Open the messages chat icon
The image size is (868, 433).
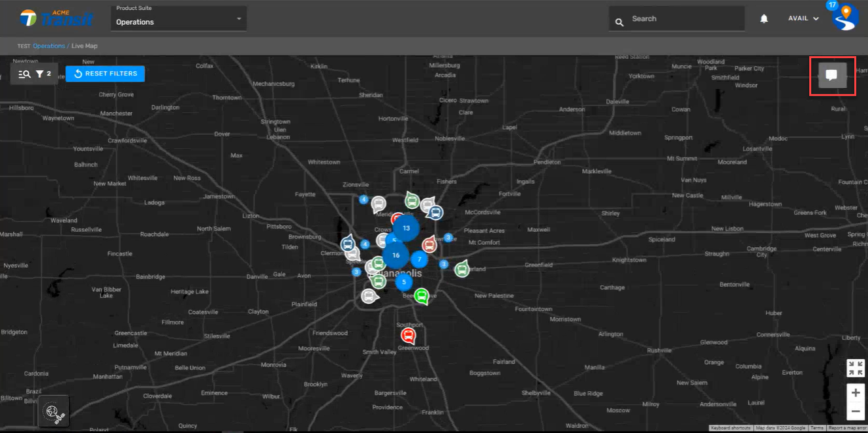[832, 76]
